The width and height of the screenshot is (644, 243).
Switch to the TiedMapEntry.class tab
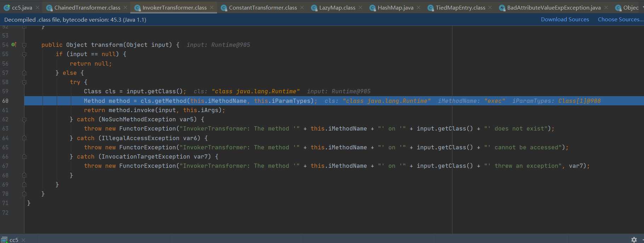[x=460, y=7]
